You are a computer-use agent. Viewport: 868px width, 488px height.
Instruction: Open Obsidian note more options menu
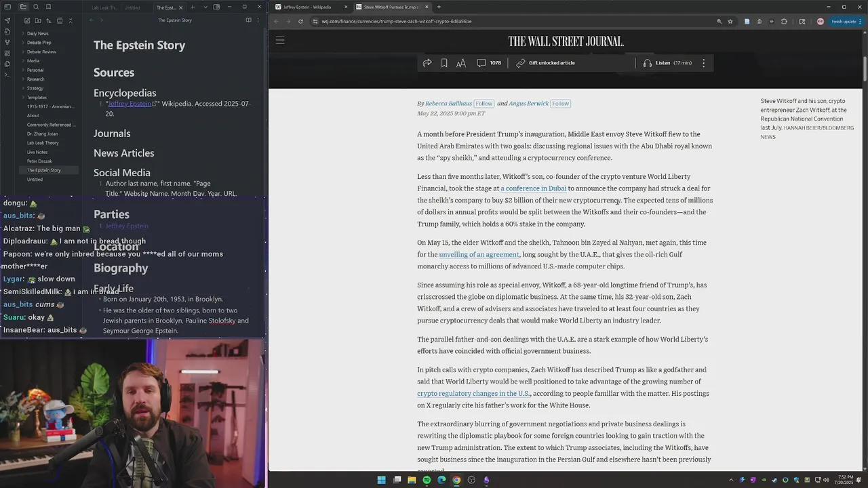(x=258, y=20)
